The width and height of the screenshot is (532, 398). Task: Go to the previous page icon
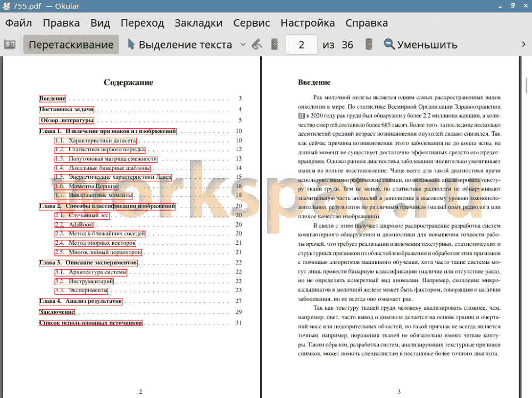click(275, 45)
